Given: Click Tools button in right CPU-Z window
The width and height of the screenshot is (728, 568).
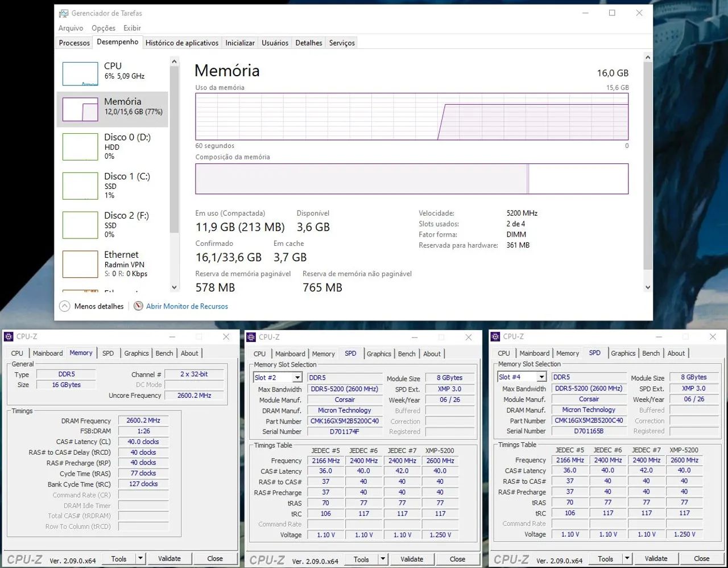Looking at the screenshot, I should (606, 559).
